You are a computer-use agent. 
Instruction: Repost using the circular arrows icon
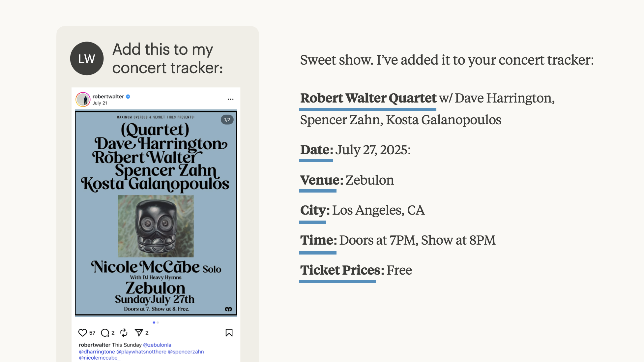pos(124,333)
